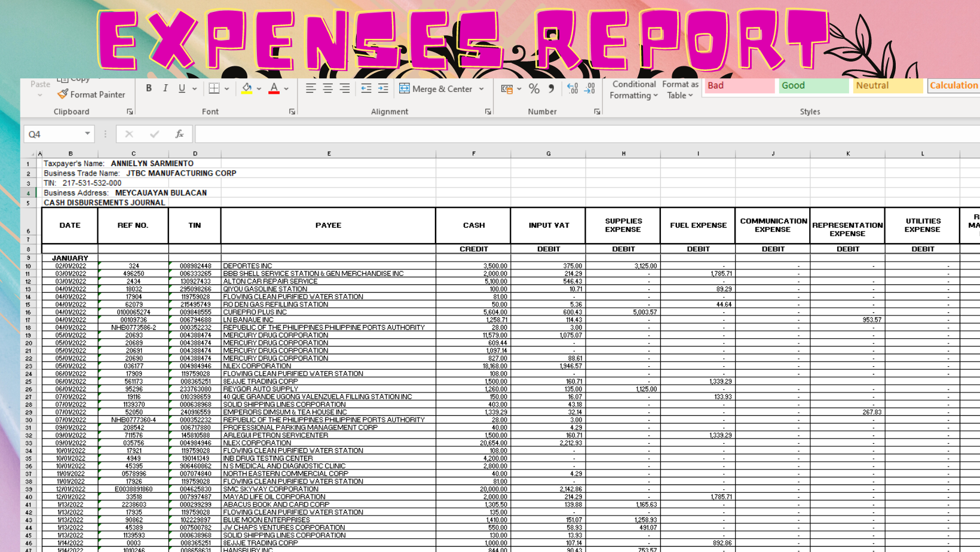Select the CASH DISBURSEMENT JOURNAL title cell
Viewport: 980px width, 552px height.
tap(104, 203)
